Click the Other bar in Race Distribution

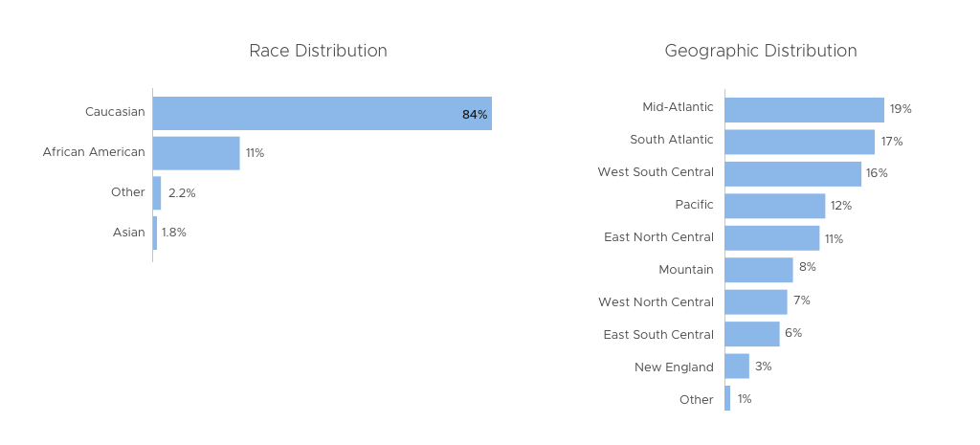(157, 193)
